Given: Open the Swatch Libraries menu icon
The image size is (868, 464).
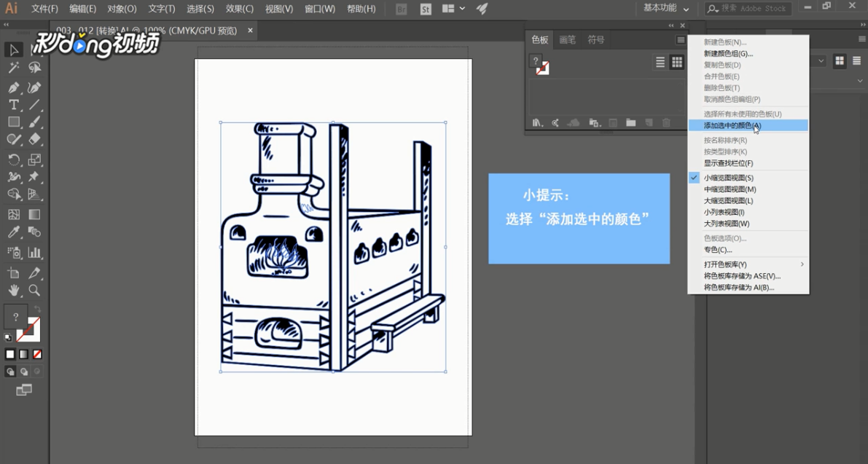Looking at the screenshot, I should 537,122.
